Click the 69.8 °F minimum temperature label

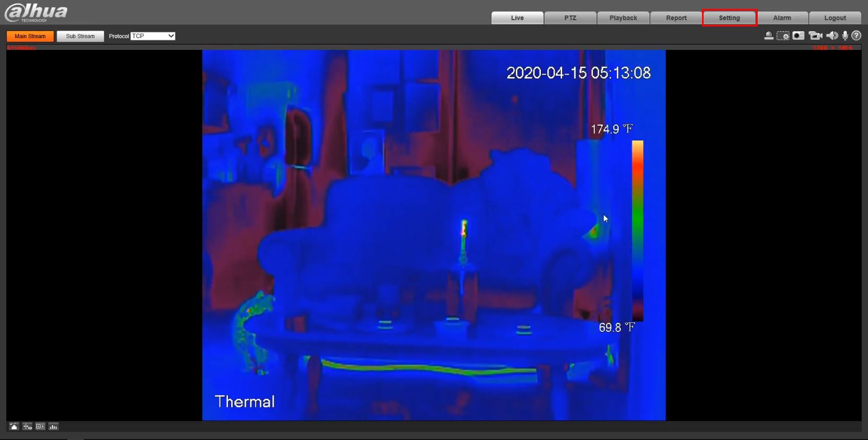pyautogui.click(x=617, y=328)
